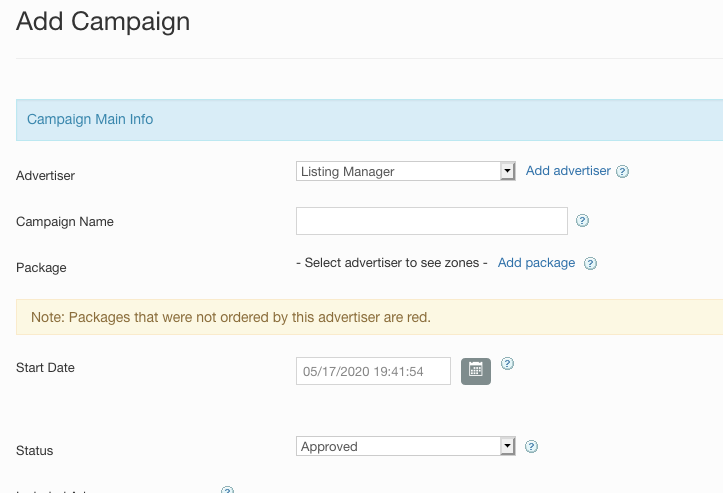Click the help icon below the Status row
This screenshot has width=723, height=493.
tap(227, 490)
